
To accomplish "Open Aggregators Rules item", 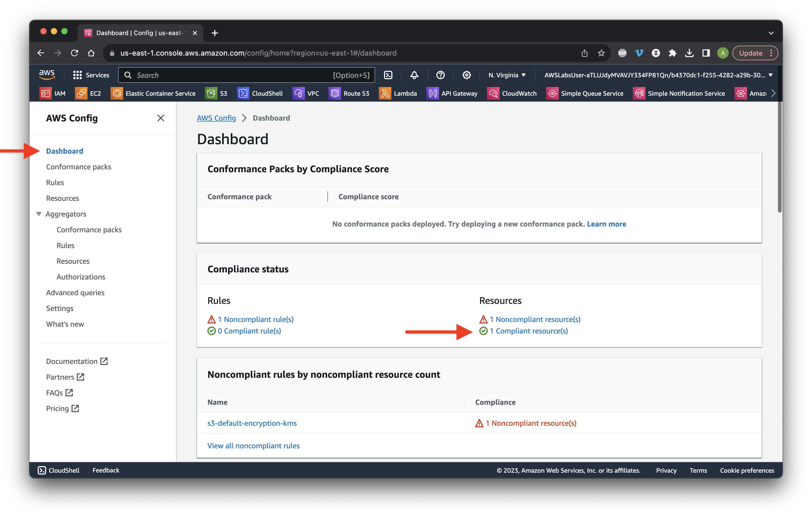I will [x=65, y=245].
